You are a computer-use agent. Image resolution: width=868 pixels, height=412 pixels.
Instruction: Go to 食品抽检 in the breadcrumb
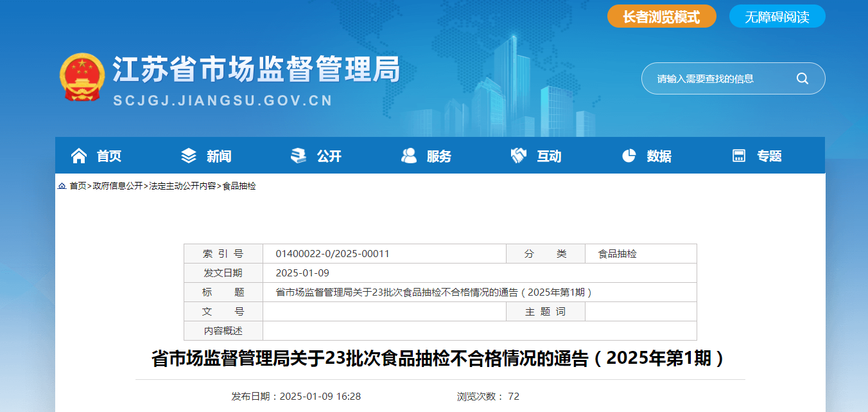click(x=239, y=186)
